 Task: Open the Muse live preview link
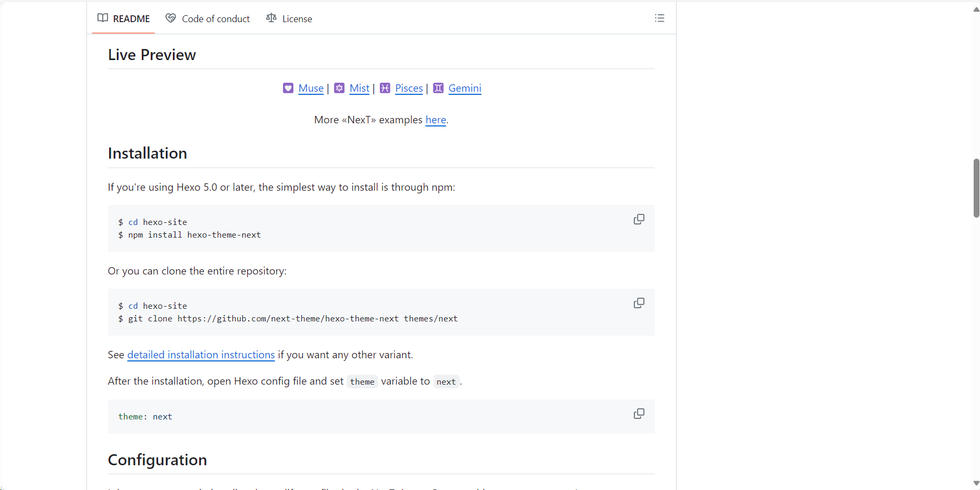pyautogui.click(x=311, y=88)
